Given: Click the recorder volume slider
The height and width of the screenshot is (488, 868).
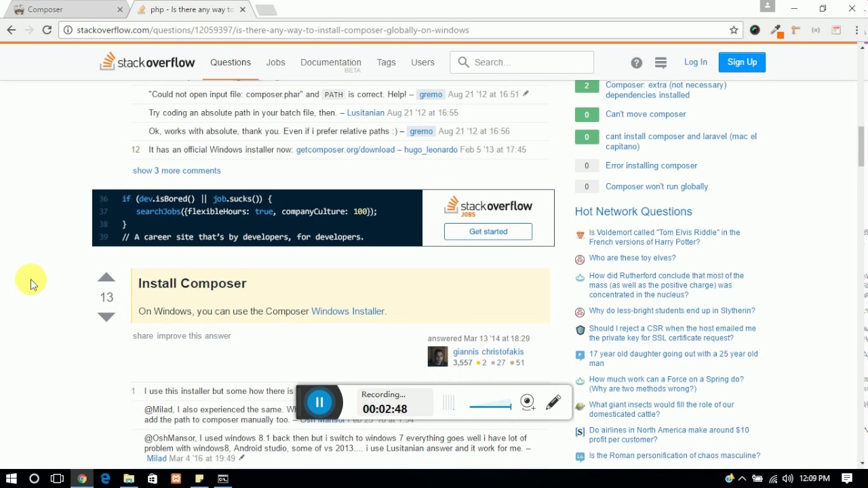Looking at the screenshot, I should 490,406.
